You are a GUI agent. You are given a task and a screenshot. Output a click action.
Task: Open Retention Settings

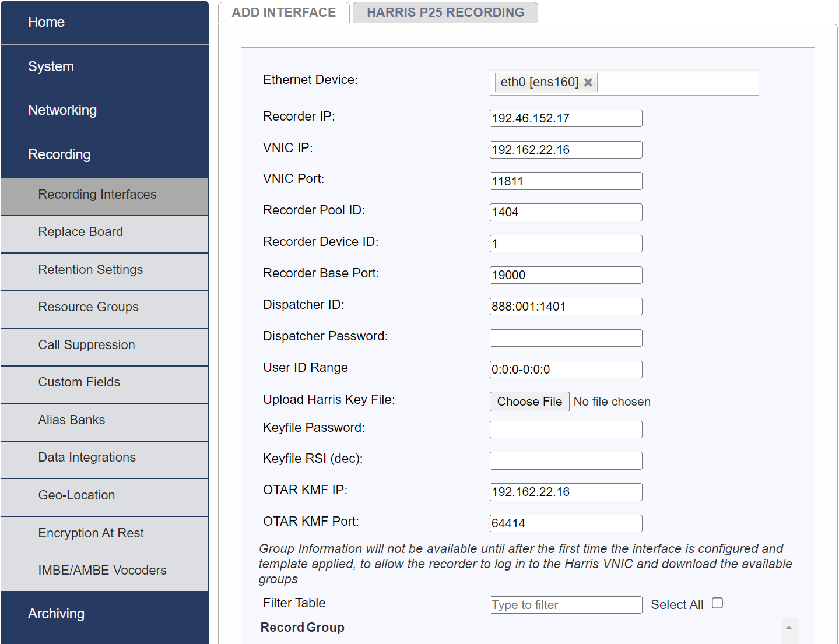pyautogui.click(x=90, y=269)
